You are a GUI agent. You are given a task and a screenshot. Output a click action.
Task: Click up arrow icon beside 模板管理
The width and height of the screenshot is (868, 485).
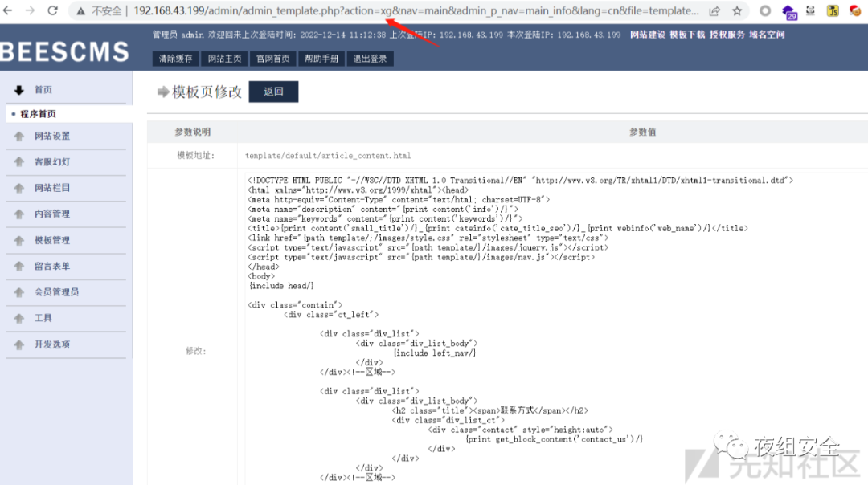pos(19,241)
